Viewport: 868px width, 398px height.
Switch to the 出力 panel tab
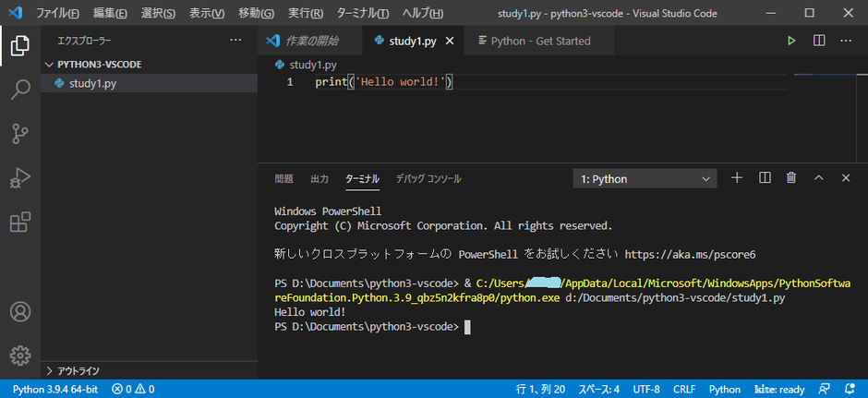click(319, 179)
